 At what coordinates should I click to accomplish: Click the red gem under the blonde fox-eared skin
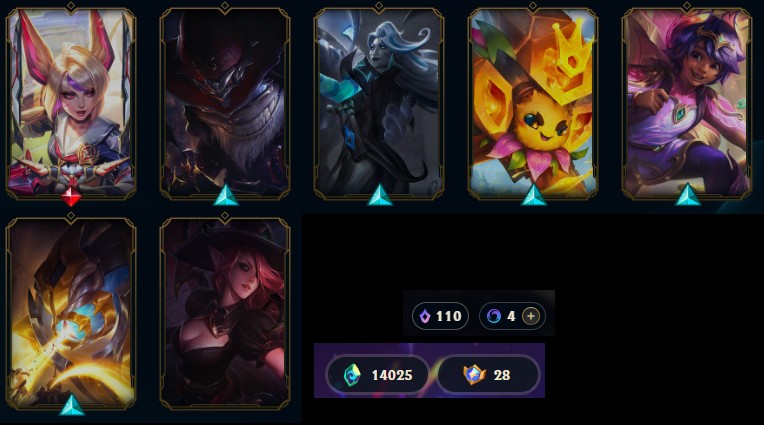pyautogui.click(x=71, y=196)
